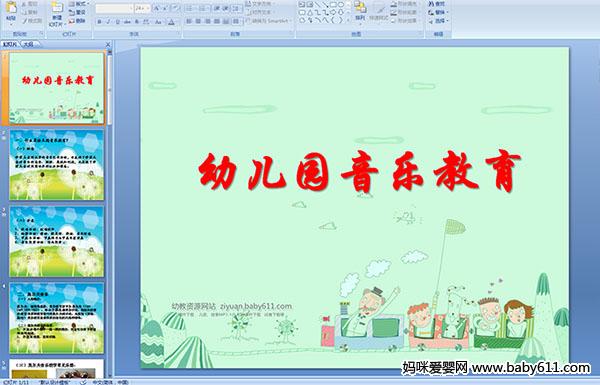Viewport: 600px width, 385px height.
Task: Click the New Slide icon
Action: click(57, 9)
